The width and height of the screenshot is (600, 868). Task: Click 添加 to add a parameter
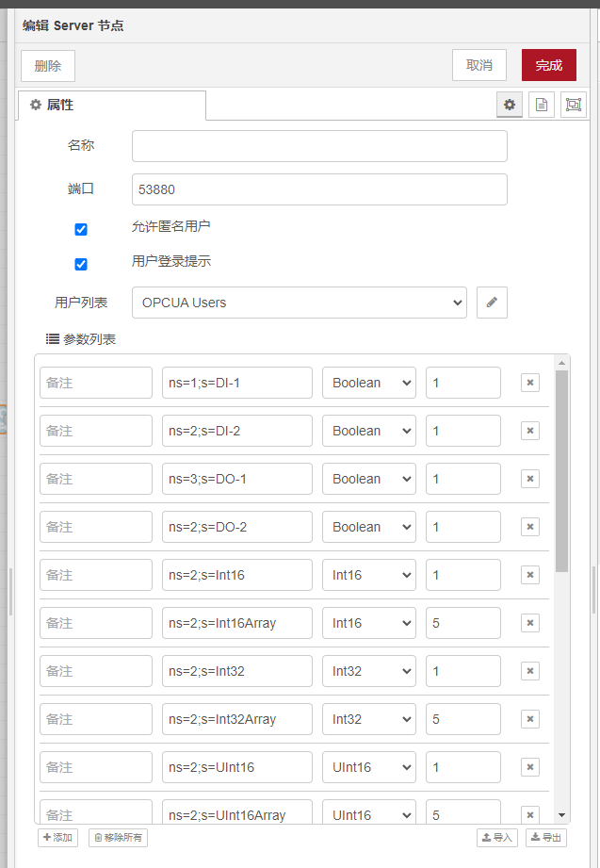58,837
